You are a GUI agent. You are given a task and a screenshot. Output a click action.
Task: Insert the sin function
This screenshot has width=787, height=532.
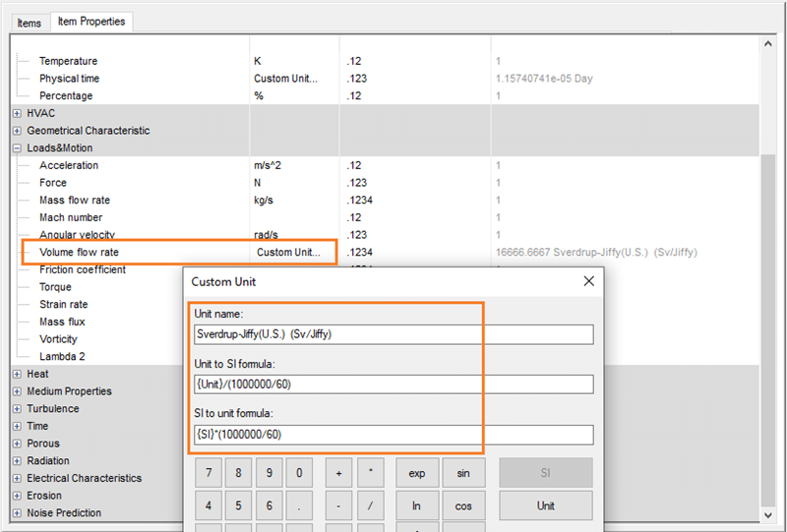coord(463,473)
